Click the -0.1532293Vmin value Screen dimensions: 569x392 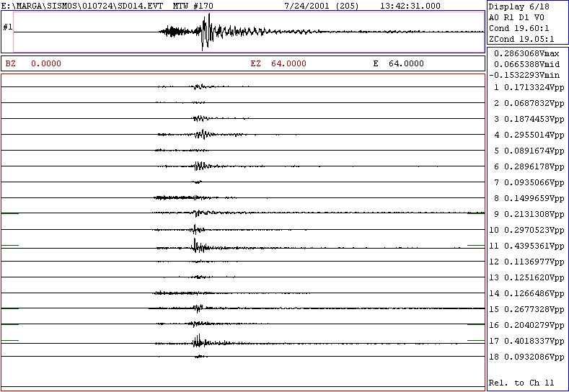point(524,75)
